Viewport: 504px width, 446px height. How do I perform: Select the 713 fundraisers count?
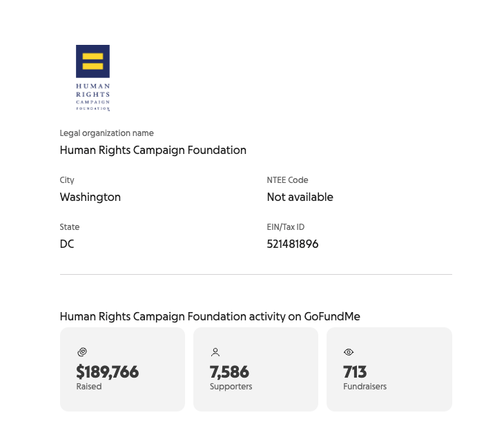(x=355, y=372)
